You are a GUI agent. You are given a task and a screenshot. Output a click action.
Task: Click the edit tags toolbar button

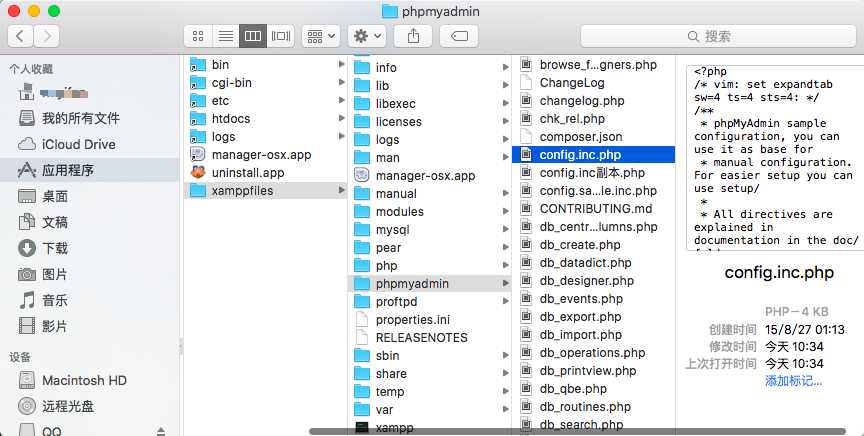click(x=459, y=36)
